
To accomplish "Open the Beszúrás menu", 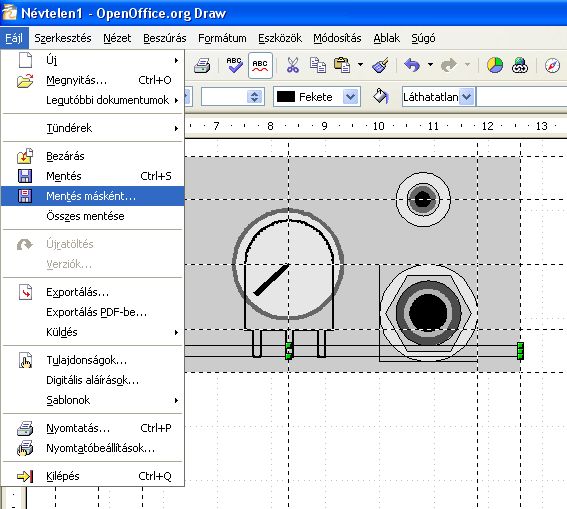I will coord(165,38).
